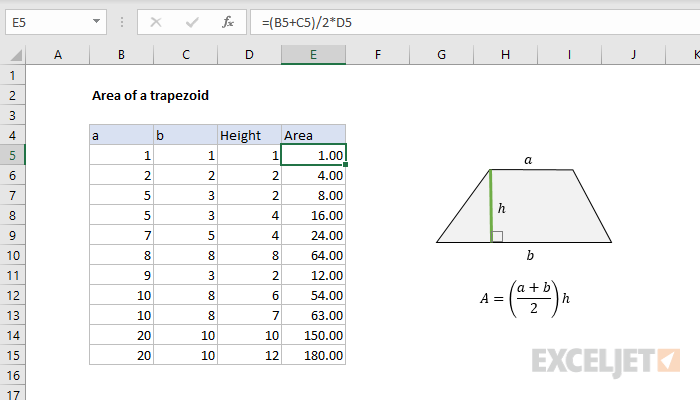Click the Height cell in row 15 (12)
The image size is (700, 400).
coord(250,355)
